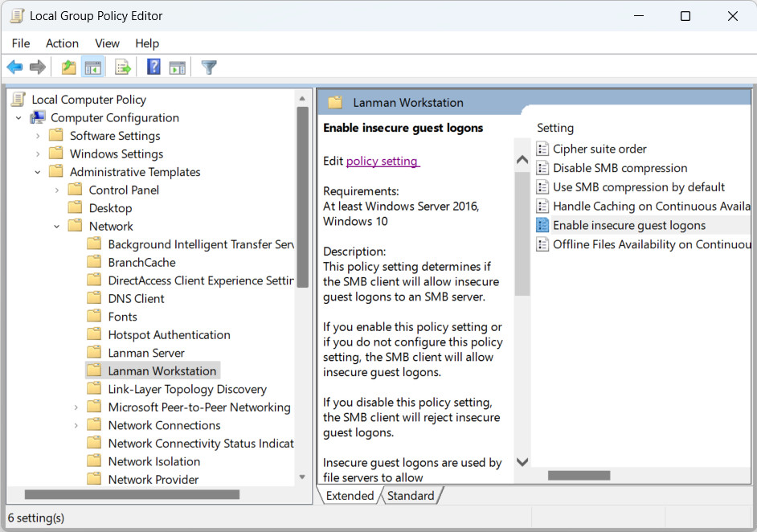Click the Handle Caching setting icon
This screenshot has height=532, width=757.
(x=542, y=207)
